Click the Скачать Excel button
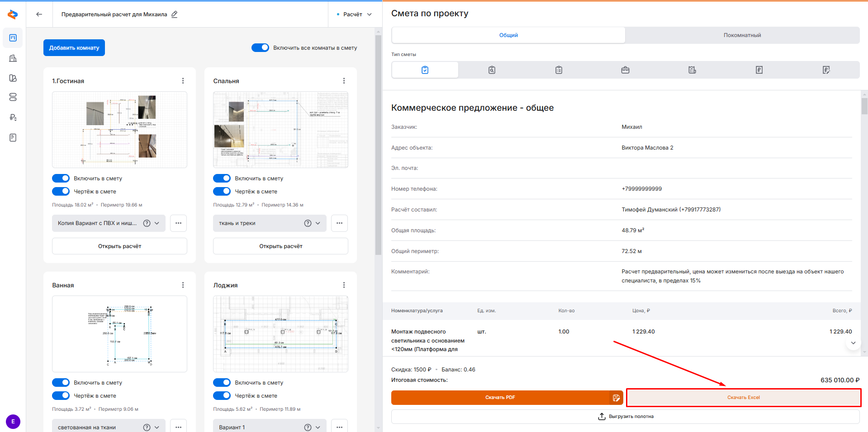This screenshot has width=868, height=432. tap(743, 398)
